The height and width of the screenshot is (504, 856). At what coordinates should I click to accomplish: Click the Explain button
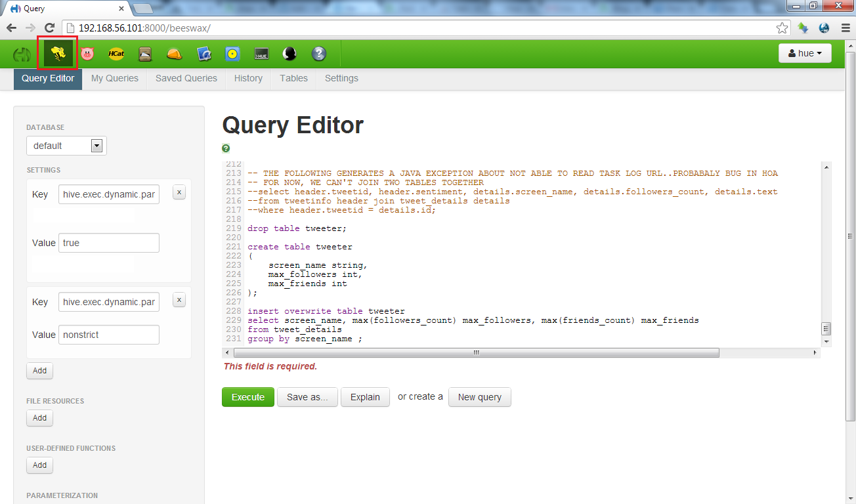[x=365, y=397]
